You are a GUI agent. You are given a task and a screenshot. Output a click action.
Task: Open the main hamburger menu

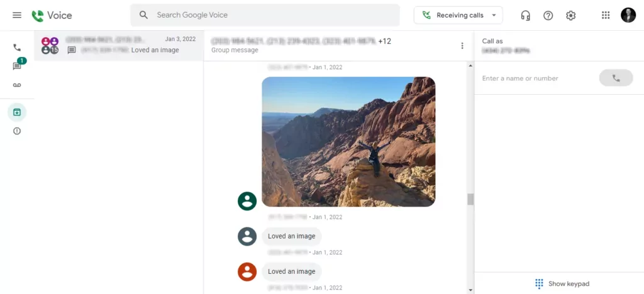tap(17, 15)
